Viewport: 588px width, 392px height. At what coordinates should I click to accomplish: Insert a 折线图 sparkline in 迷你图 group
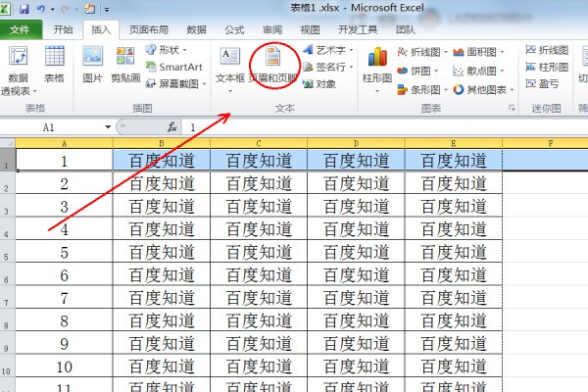pos(547,50)
